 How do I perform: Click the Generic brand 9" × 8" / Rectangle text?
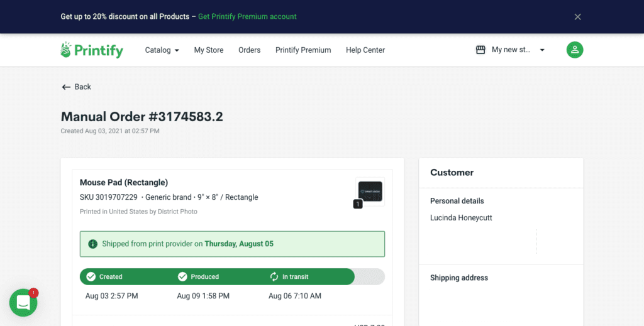202,197
